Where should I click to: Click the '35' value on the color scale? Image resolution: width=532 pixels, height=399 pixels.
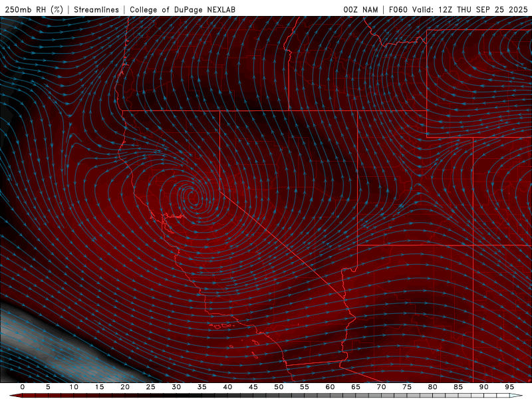pos(201,387)
